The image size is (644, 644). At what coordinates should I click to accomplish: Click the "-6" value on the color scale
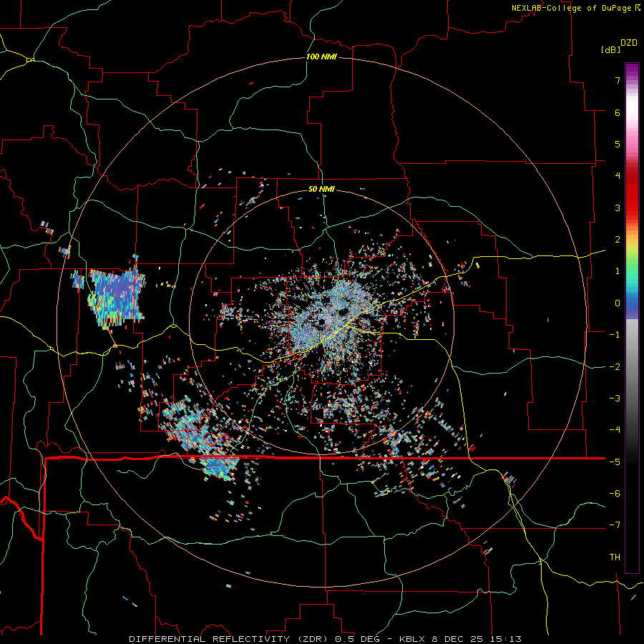point(615,494)
